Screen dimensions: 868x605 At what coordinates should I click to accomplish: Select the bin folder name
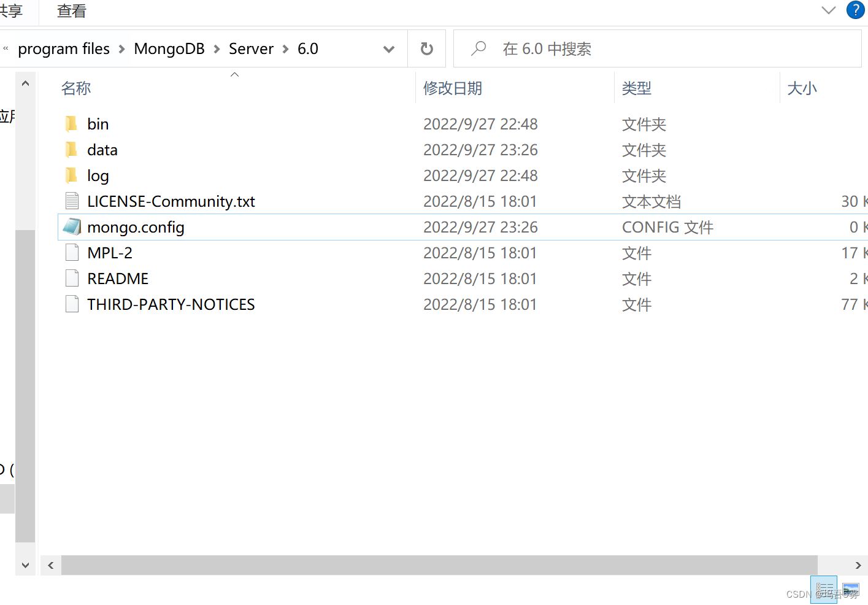coord(98,124)
